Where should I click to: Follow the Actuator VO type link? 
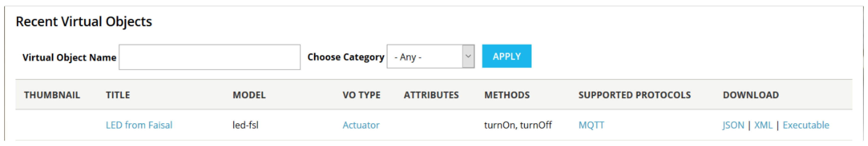361,125
